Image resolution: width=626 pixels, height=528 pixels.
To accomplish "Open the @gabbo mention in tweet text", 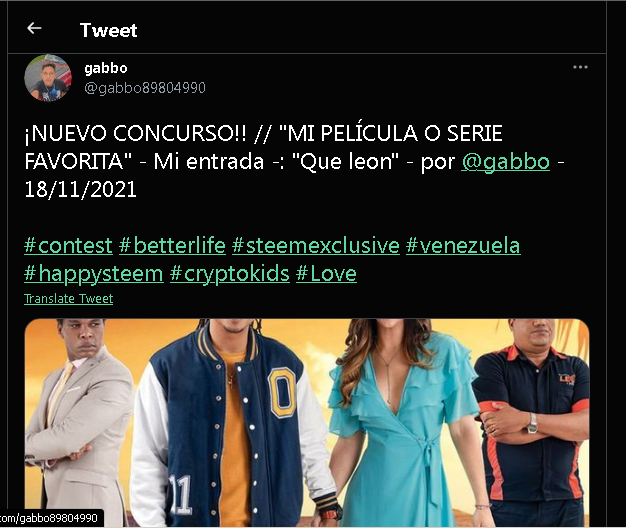I will (505, 162).
